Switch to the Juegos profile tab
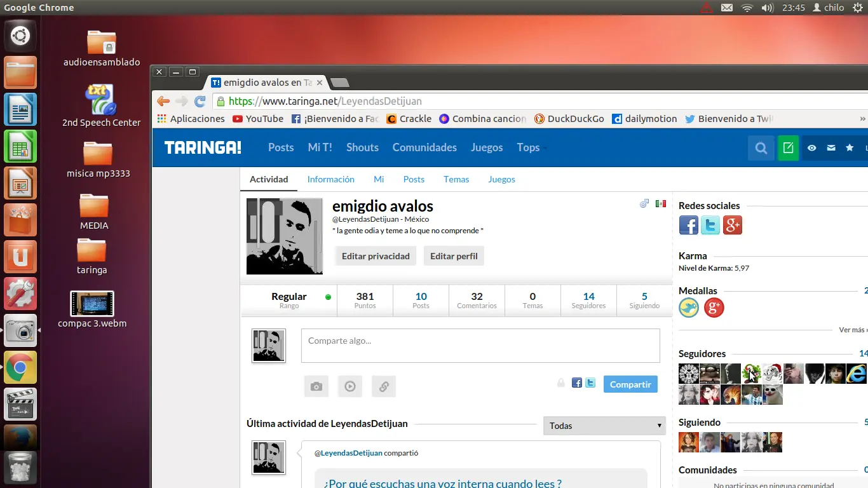Viewport: 868px width, 488px height. point(501,179)
